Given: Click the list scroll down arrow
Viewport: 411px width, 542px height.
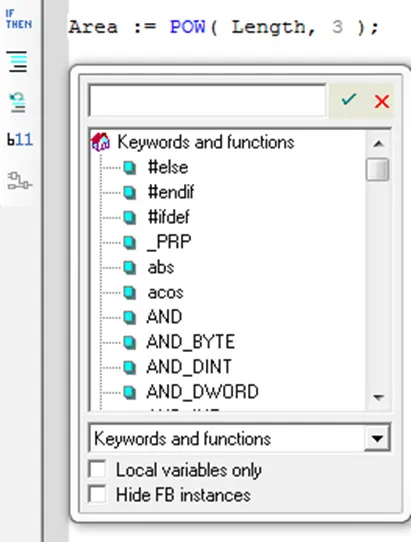Looking at the screenshot, I should [379, 398].
